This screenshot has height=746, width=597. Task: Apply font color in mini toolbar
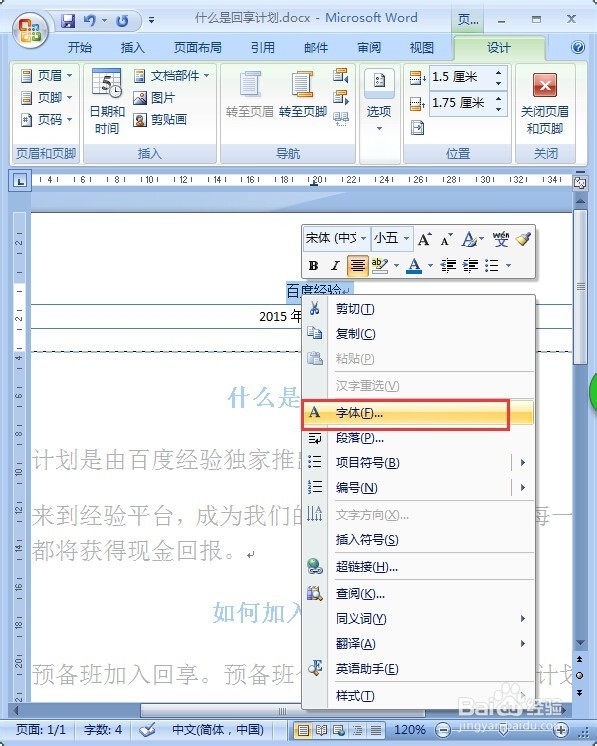pyautogui.click(x=414, y=265)
